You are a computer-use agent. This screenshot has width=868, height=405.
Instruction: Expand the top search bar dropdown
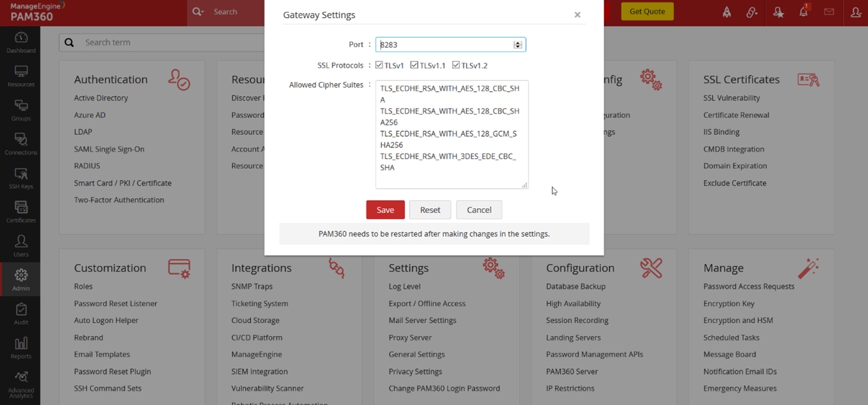[198, 12]
